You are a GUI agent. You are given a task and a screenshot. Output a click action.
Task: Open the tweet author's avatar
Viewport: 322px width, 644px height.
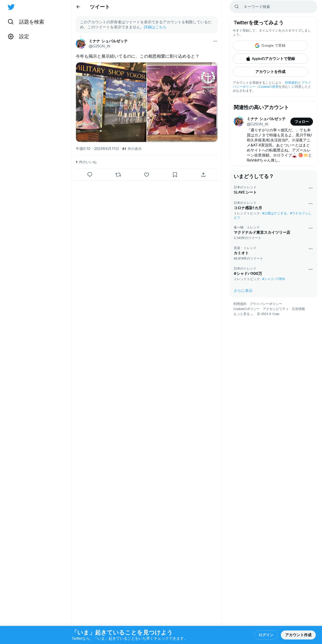point(81,44)
